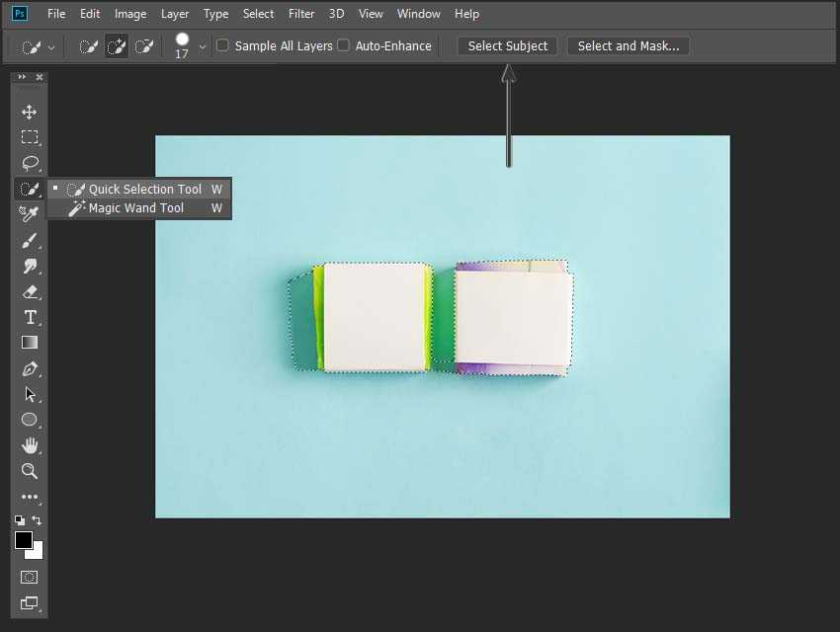Switch to Subtract from selection mode

click(144, 45)
